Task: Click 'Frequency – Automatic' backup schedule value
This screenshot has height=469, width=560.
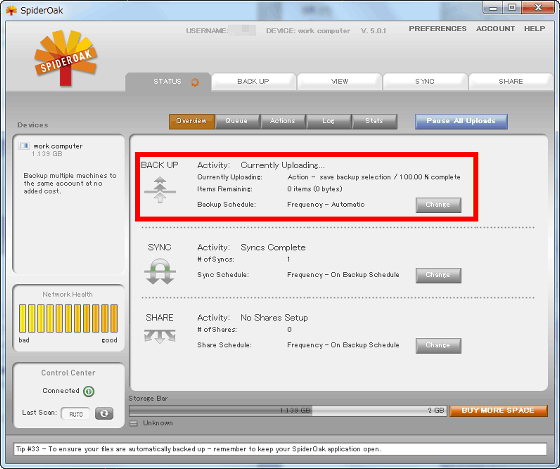Action: (x=326, y=205)
